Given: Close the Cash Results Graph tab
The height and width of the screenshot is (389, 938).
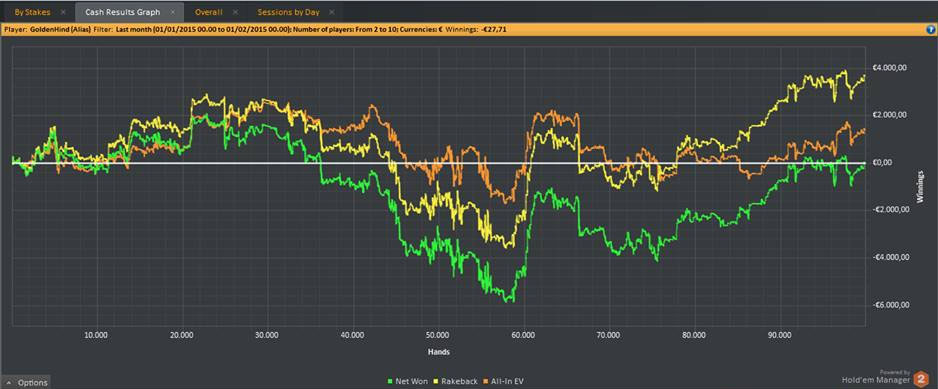Looking at the screenshot, I should [173, 12].
